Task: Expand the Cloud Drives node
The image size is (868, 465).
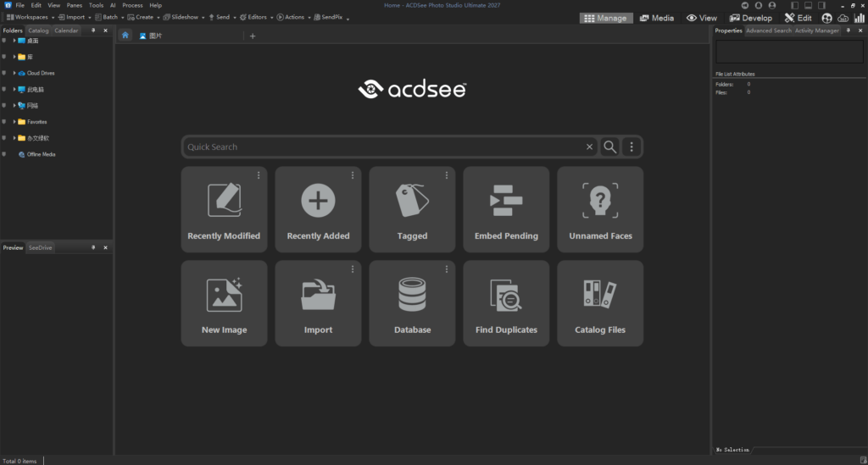Action: (14, 73)
